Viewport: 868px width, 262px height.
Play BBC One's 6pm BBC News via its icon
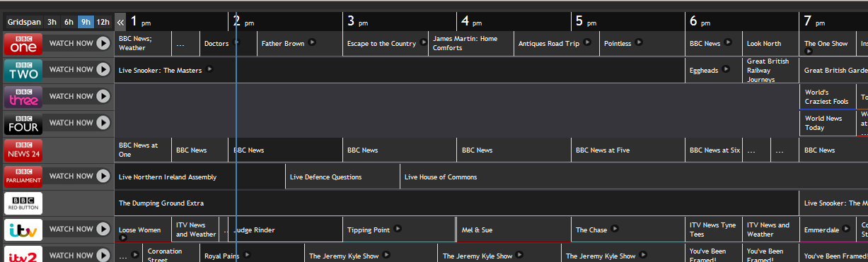point(728,42)
